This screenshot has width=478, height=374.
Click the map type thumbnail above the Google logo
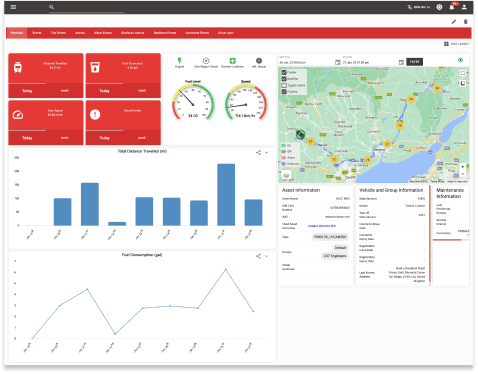pyautogui.click(x=286, y=175)
